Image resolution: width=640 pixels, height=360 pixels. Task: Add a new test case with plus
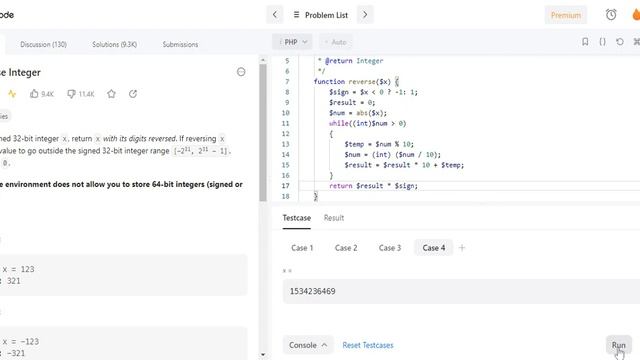[x=462, y=248]
